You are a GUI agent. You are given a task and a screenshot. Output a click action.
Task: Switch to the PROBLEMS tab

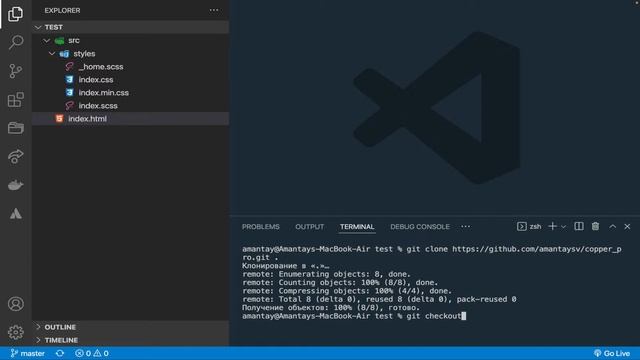coord(260,227)
